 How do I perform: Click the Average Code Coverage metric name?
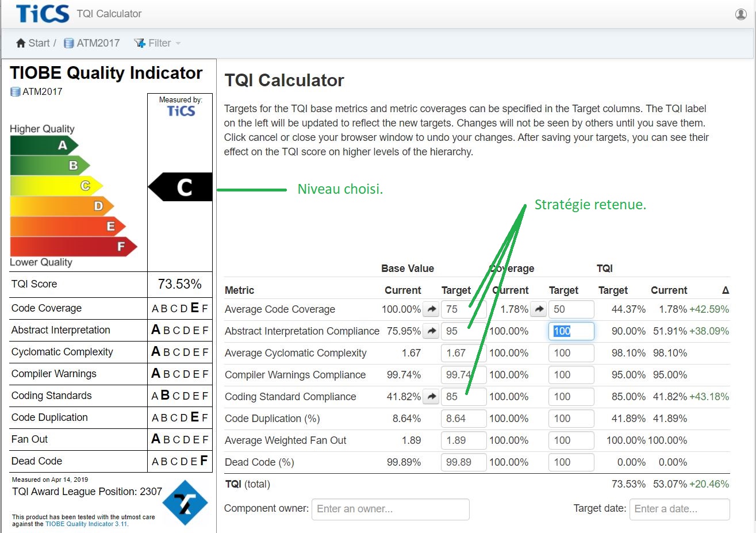[279, 309]
